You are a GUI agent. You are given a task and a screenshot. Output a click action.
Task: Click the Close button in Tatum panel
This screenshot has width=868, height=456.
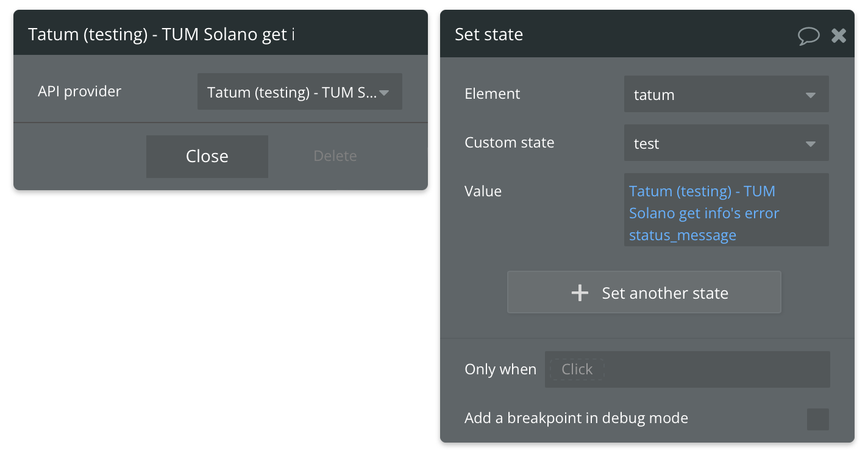207,156
